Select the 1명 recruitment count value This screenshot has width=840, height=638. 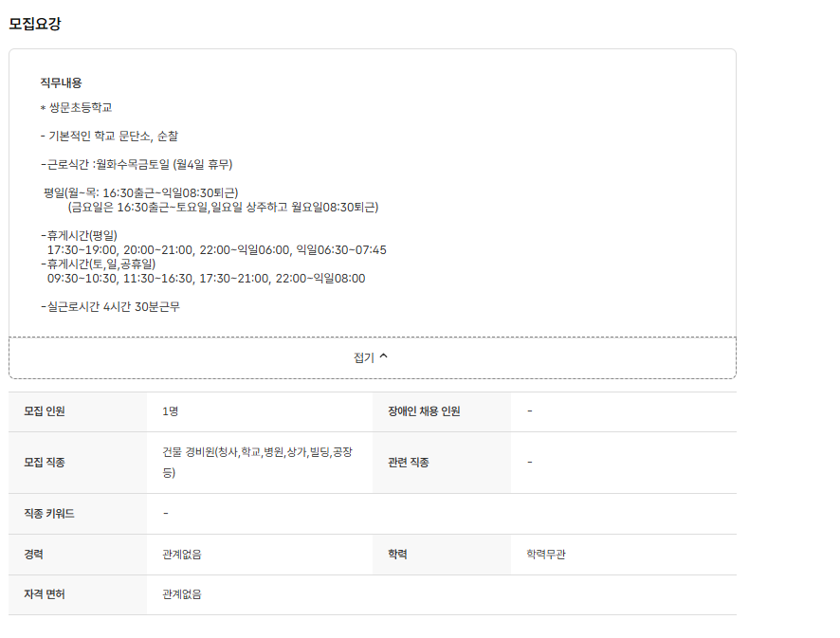(x=171, y=411)
